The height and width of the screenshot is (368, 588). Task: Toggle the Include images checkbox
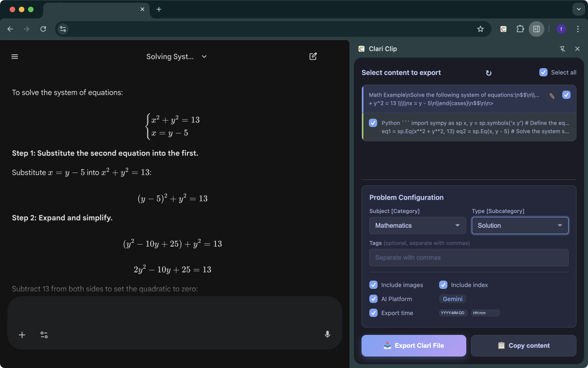coord(373,285)
